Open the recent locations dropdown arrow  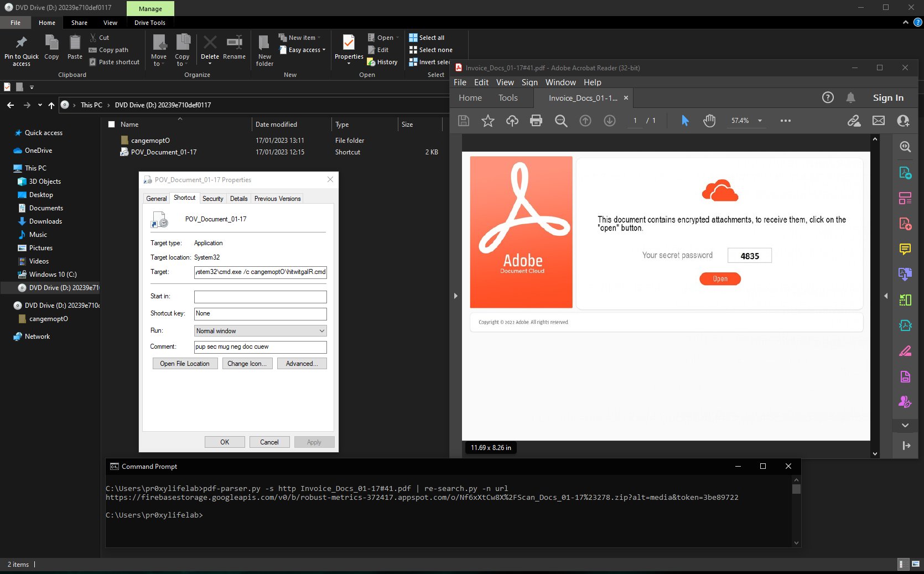pyautogui.click(x=40, y=105)
